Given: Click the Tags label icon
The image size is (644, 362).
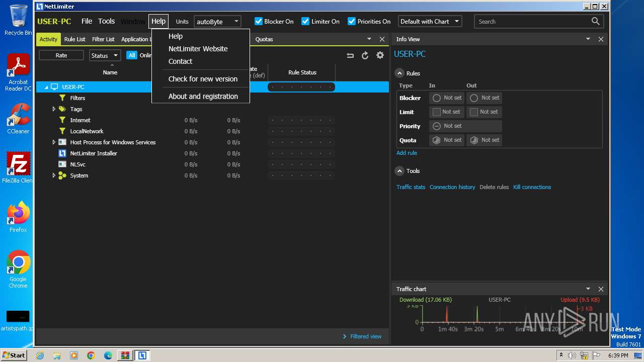Looking at the screenshot, I should (62, 109).
